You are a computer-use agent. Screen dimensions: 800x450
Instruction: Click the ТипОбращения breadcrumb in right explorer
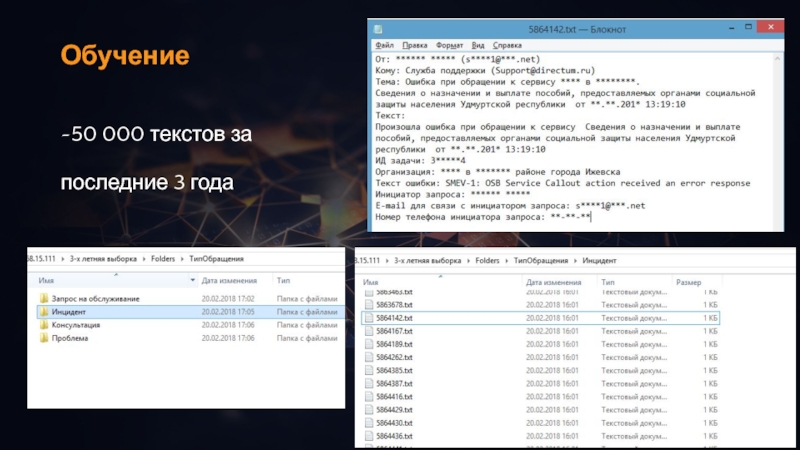540,259
